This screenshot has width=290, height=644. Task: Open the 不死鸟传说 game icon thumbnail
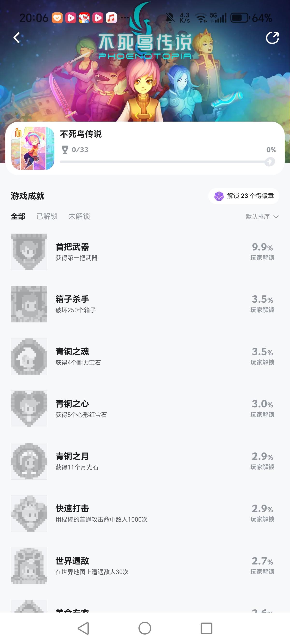[x=33, y=148]
